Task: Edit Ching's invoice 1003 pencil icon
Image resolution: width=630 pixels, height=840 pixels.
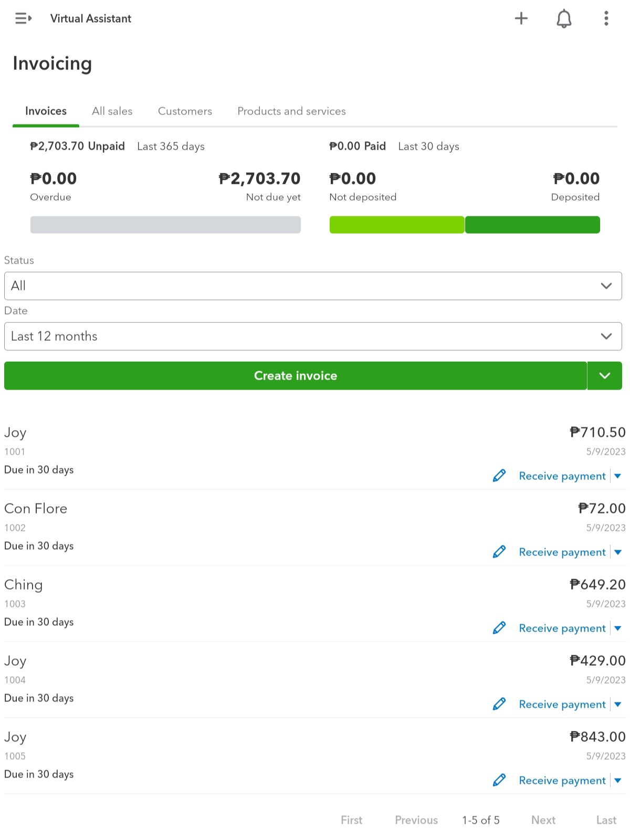Action: pyautogui.click(x=499, y=628)
